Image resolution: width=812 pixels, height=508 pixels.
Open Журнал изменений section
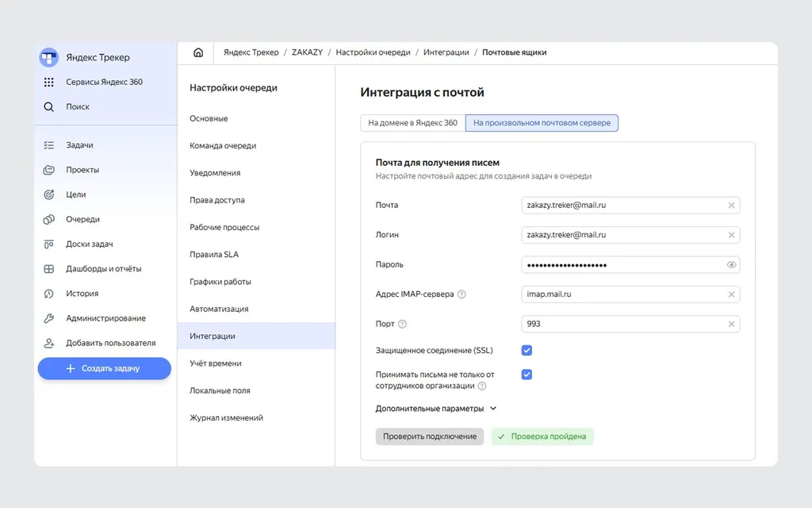pyautogui.click(x=256, y=418)
